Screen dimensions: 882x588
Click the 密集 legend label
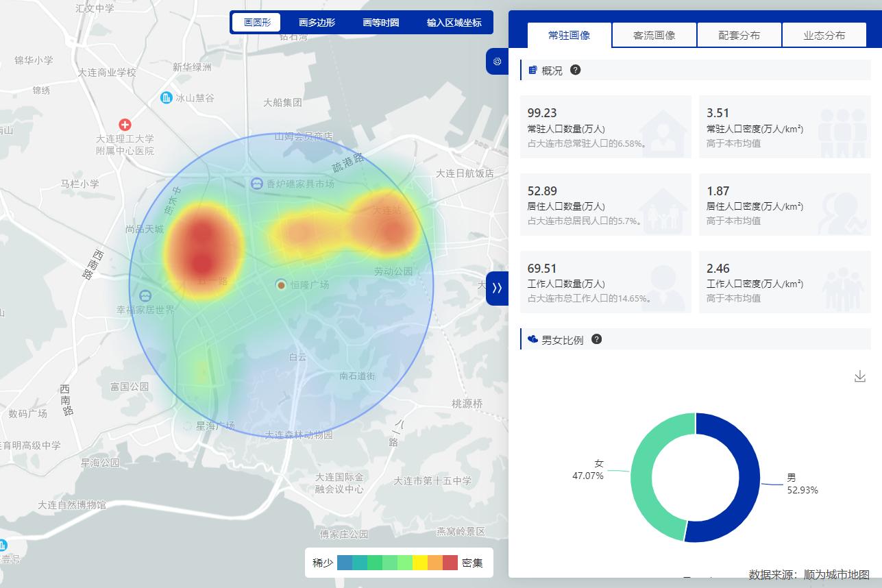[x=472, y=563]
